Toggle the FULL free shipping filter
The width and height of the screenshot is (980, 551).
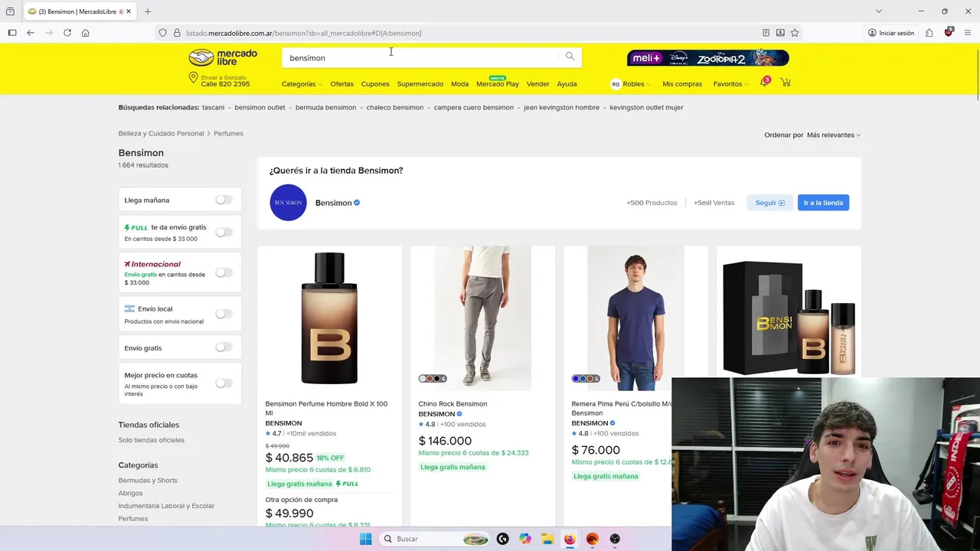pyautogui.click(x=224, y=232)
